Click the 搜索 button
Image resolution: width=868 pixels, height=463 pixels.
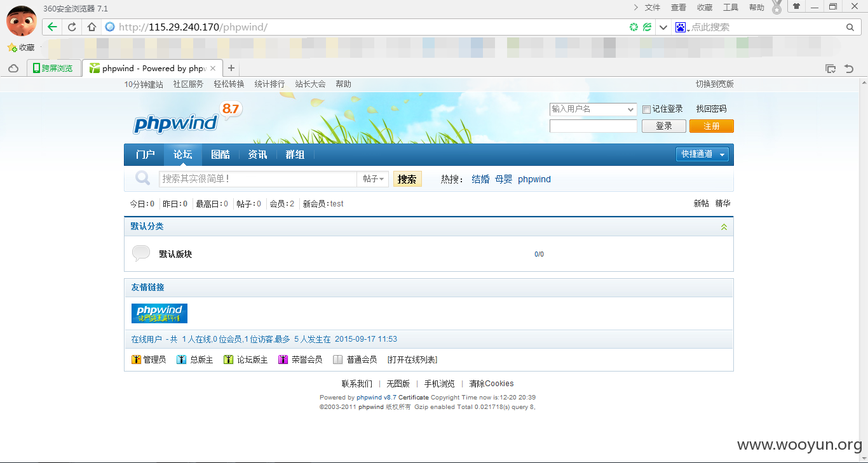point(407,179)
